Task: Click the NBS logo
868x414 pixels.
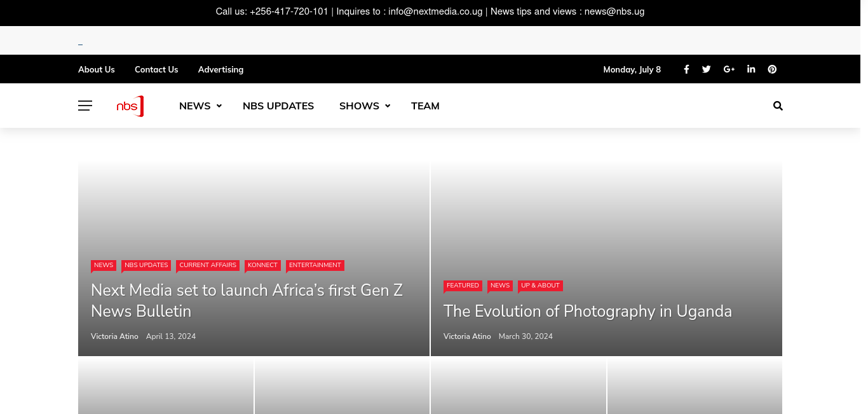Action: pos(130,106)
